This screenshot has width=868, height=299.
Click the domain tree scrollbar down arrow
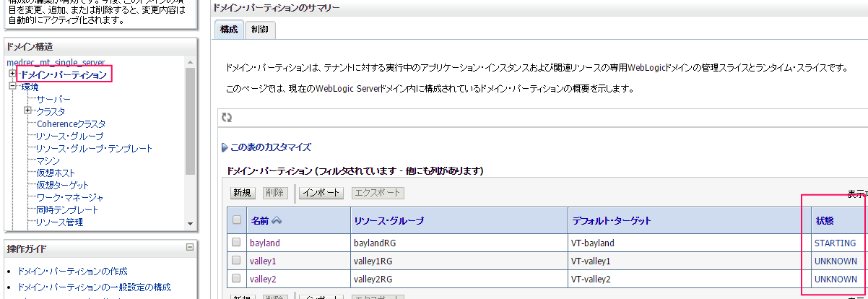190,223
